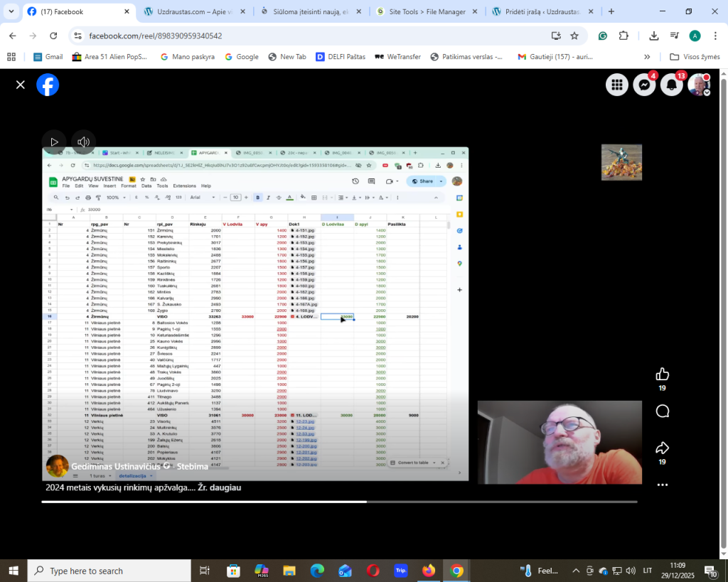This screenshot has width=728, height=582.
Task: Open Facebook notifications bell
Action: (671, 85)
